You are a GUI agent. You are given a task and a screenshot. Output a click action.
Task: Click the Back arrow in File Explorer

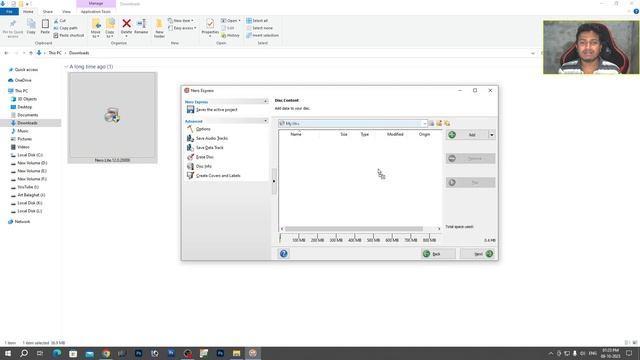(x=6, y=53)
